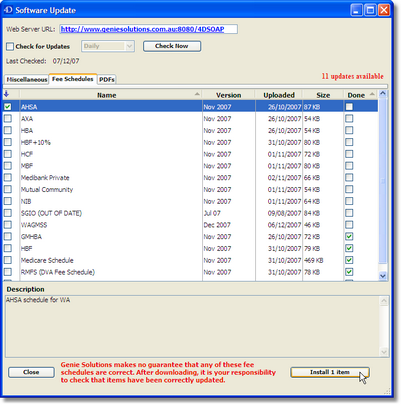The width and height of the screenshot is (401, 405).
Task: Select the Mutual Community row name
Action: pyautogui.click(x=47, y=189)
